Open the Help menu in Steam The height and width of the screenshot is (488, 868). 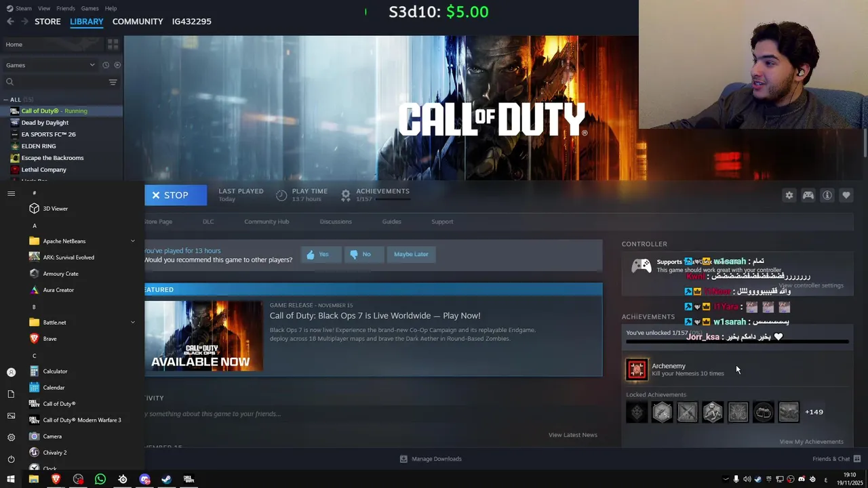point(111,8)
